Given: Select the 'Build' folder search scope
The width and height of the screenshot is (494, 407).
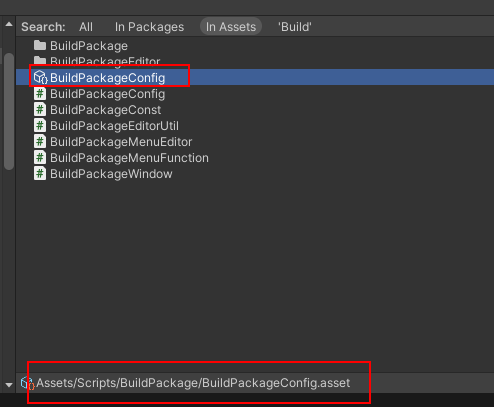Looking at the screenshot, I should pyautogui.click(x=295, y=27).
